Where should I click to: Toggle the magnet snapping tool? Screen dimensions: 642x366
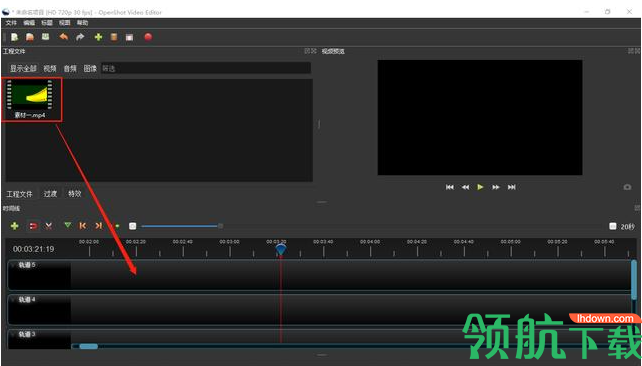point(33,226)
